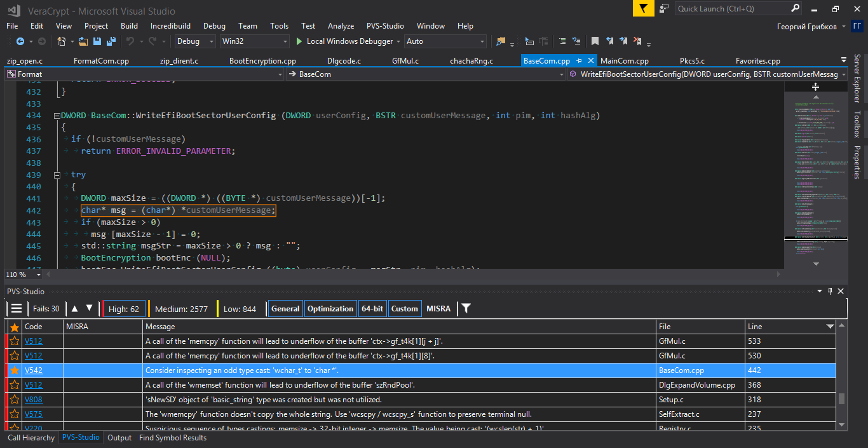The image size is (868, 448).
Task: Switch to the Output panel tab
Action: [x=119, y=438]
